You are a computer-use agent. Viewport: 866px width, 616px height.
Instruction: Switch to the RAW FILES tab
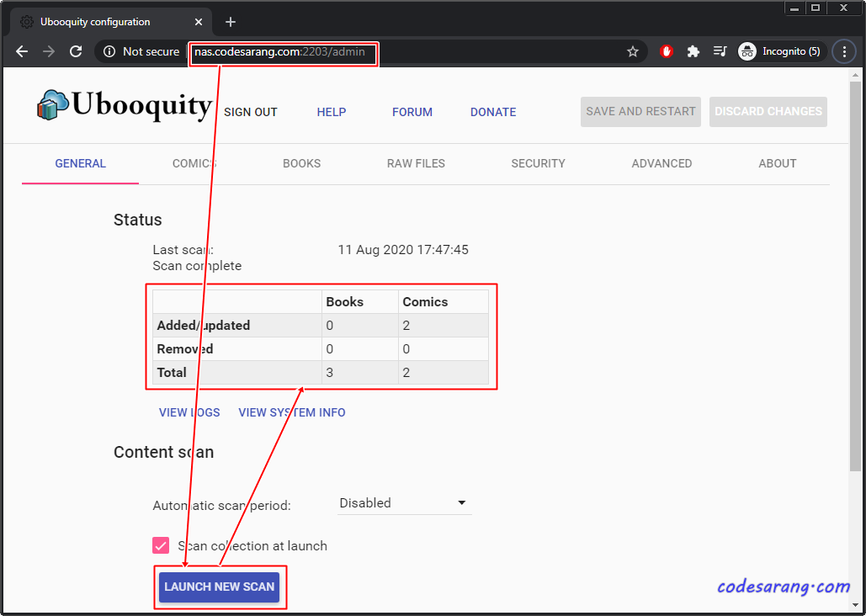tap(416, 163)
